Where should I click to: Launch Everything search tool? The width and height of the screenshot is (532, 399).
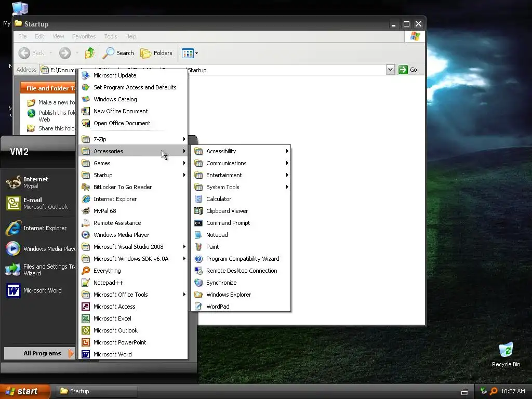coord(133,270)
